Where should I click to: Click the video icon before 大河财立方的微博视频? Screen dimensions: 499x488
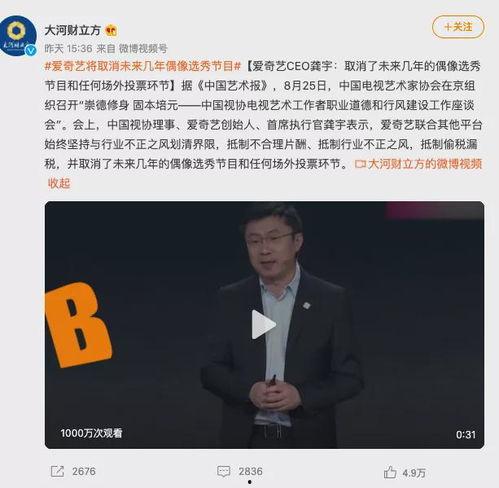[360, 164]
